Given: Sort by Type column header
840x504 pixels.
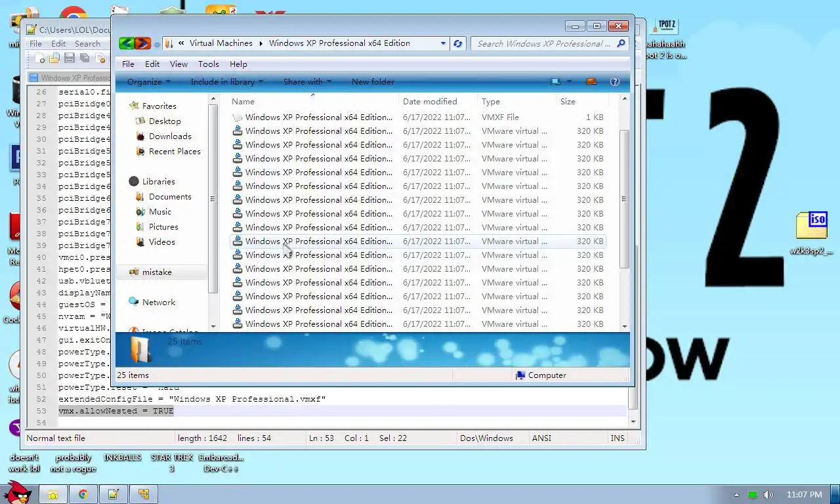Looking at the screenshot, I should point(516,102).
